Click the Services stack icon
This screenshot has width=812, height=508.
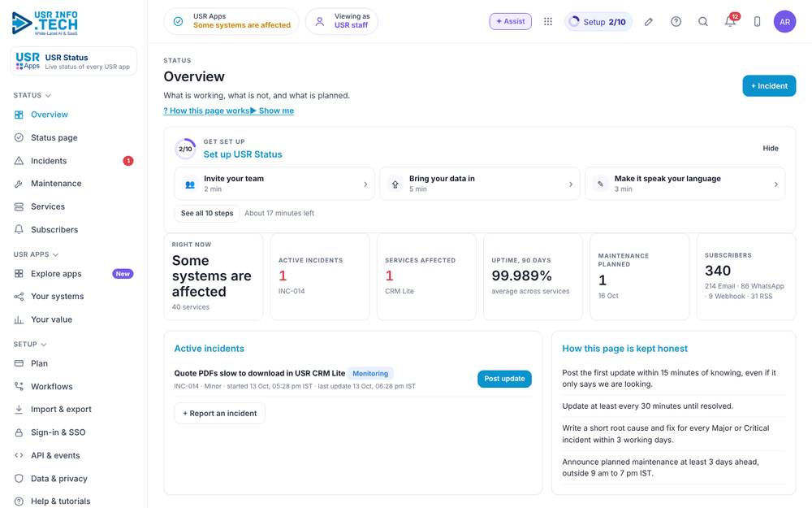(19, 206)
